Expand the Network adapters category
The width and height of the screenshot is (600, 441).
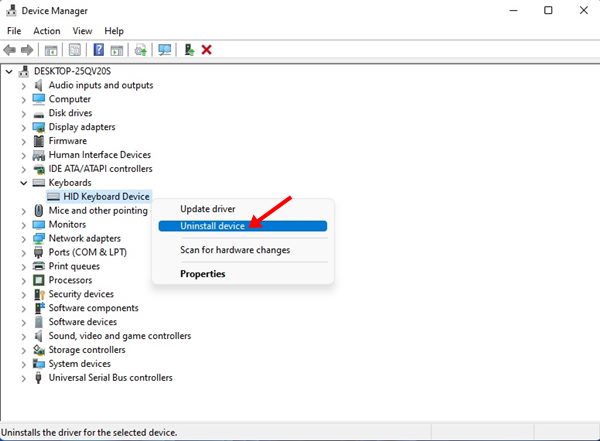click(24, 239)
